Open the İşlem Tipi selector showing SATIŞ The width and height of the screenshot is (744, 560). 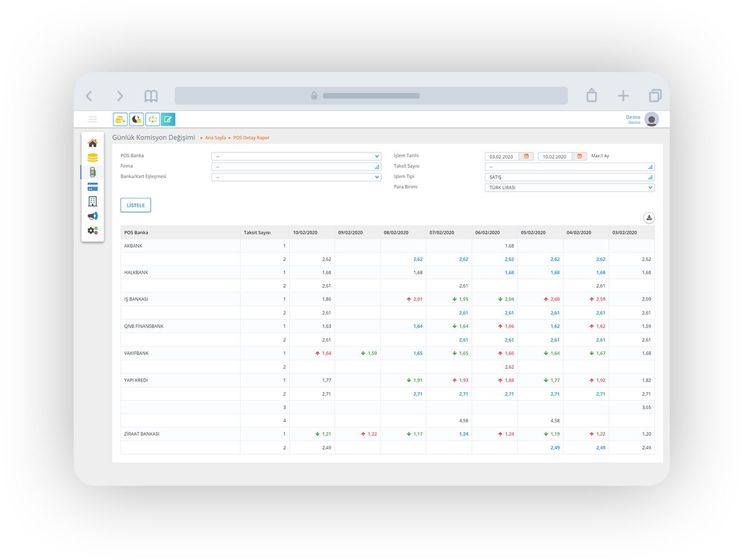click(x=570, y=177)
